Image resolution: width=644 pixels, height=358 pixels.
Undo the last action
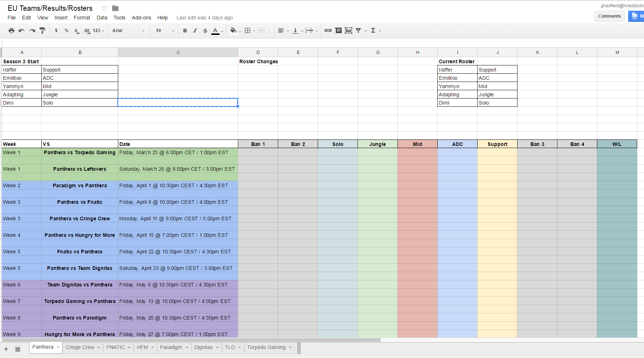click(22, 31)
